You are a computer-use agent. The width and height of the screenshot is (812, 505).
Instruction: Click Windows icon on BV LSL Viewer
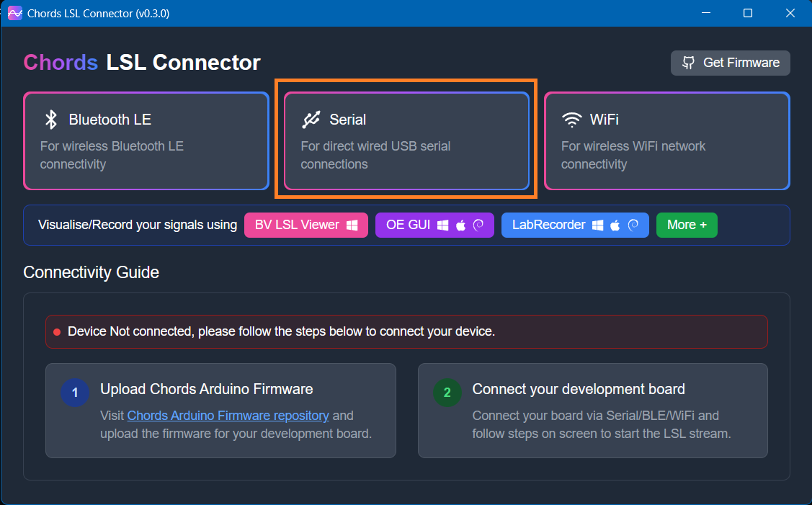pos(352,225)
